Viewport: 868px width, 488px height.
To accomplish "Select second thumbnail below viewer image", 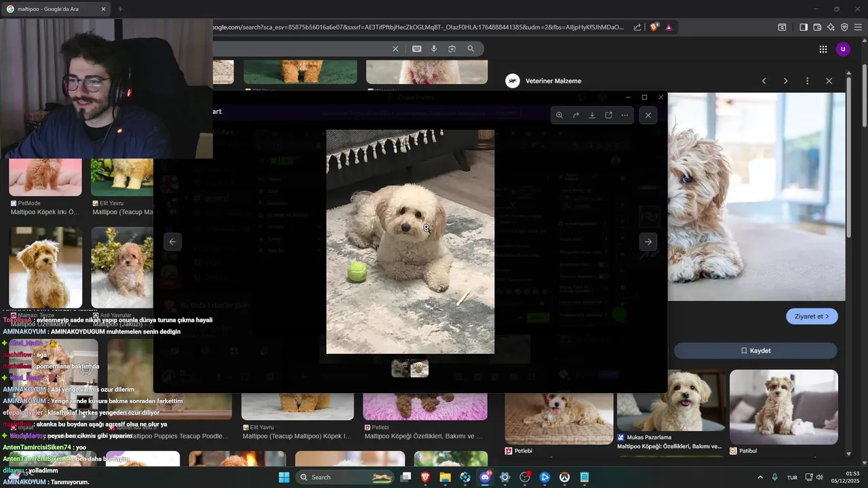I will tap(420, 369).
